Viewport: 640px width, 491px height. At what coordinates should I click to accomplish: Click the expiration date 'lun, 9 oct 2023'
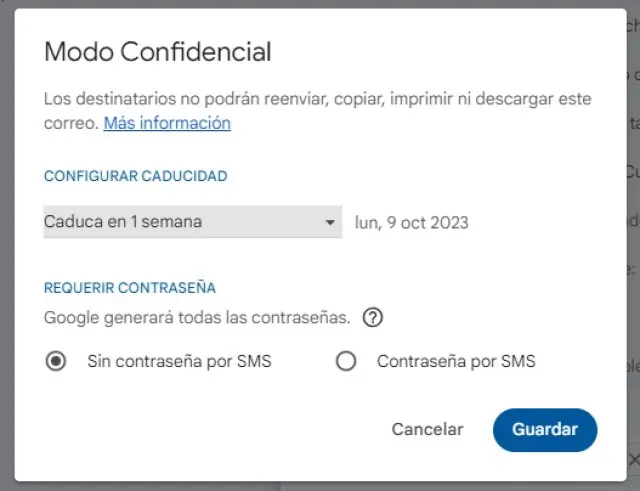pos(411,222)
